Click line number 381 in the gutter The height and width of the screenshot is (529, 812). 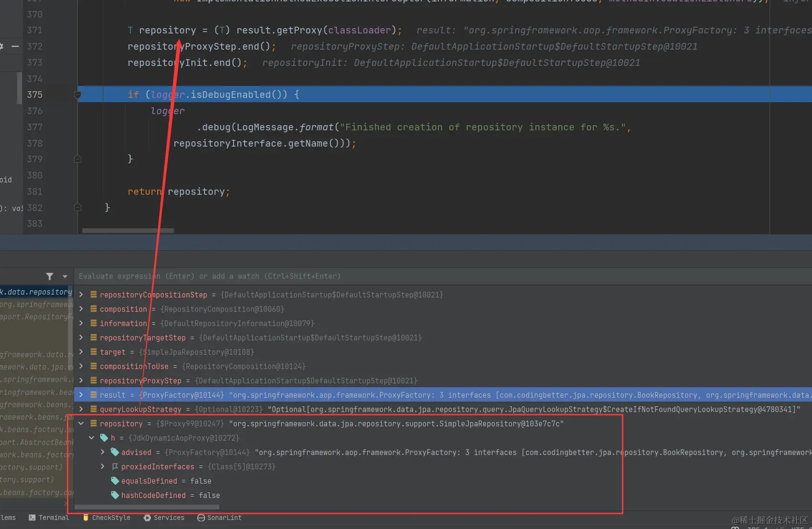click(x=35, y=191)
